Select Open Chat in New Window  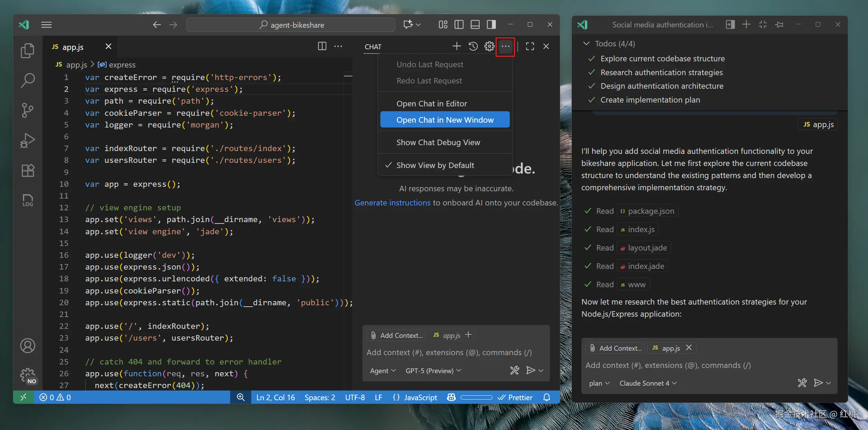(x=445, y=120)
